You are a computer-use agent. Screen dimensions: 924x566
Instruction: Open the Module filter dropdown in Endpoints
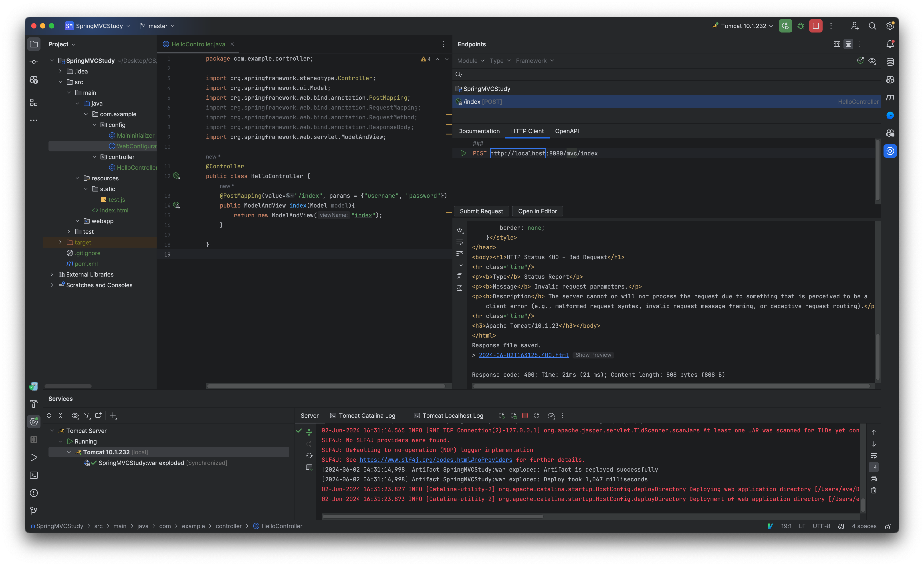point(470,60)
